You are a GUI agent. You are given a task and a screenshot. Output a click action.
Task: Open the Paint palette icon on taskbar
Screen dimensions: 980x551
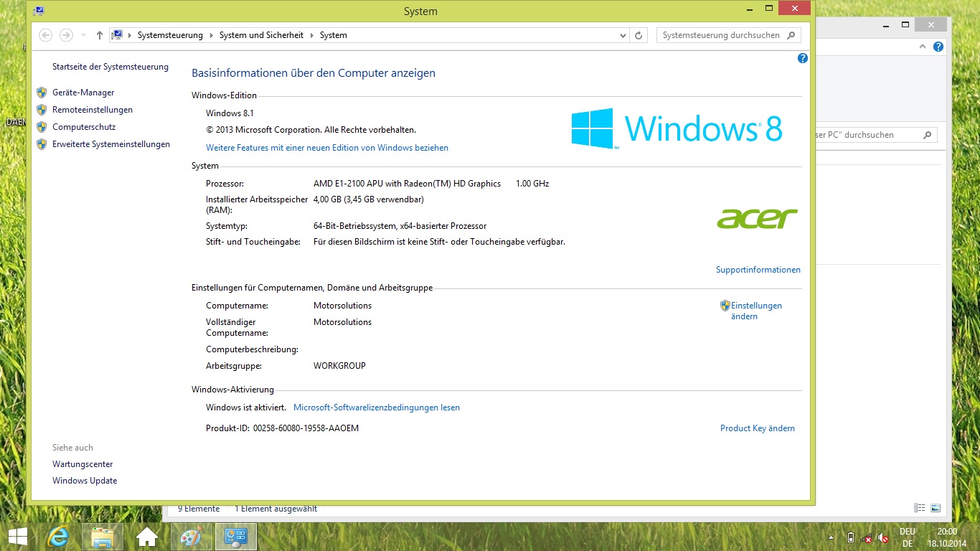192,537
